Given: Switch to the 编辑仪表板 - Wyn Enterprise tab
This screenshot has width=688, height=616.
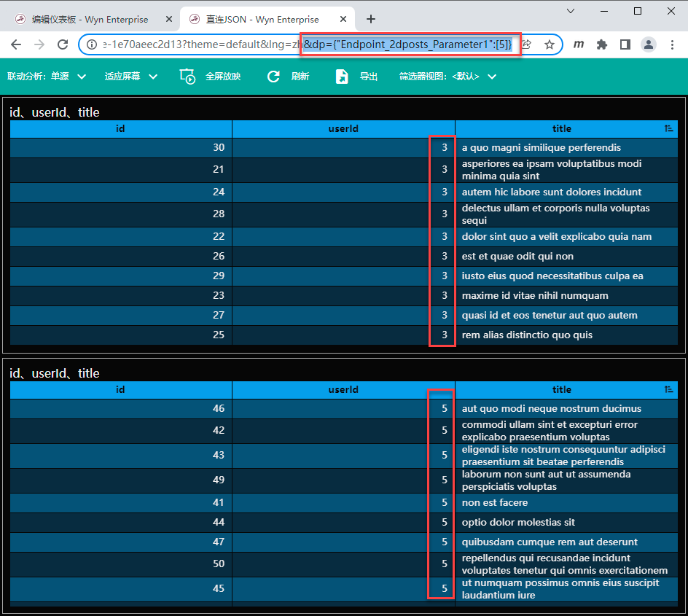Looking at the screenshot, I should [x=90, y=19].
